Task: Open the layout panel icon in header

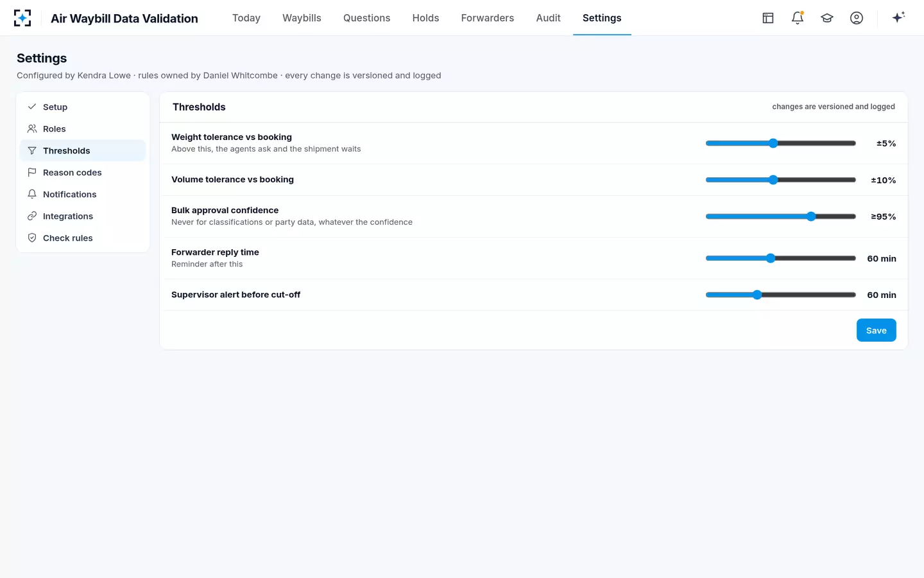Action: coord(768,18)
